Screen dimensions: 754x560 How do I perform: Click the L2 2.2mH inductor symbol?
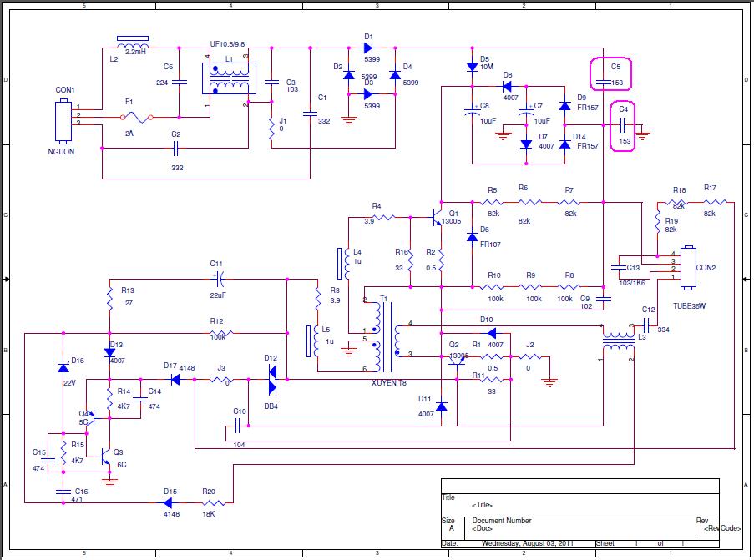coord(134,43)
